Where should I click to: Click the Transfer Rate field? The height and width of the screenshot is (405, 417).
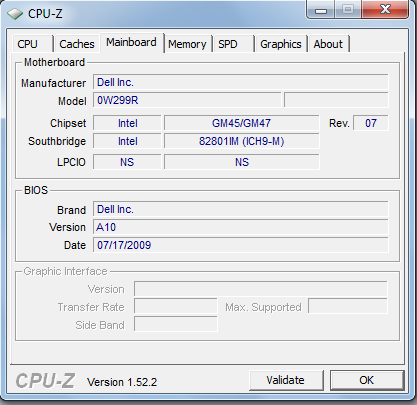pyautogui.click(x=176, y=306)
